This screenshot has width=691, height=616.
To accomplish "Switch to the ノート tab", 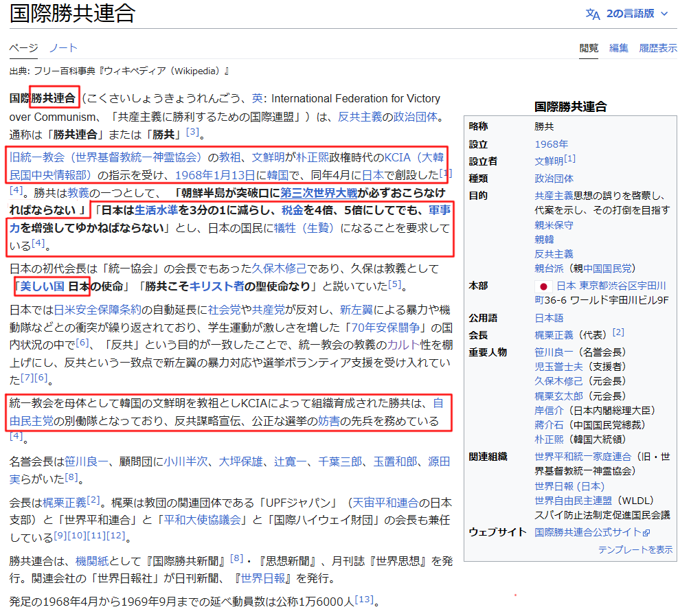I will pyautogui.click(x=63, y=47).
